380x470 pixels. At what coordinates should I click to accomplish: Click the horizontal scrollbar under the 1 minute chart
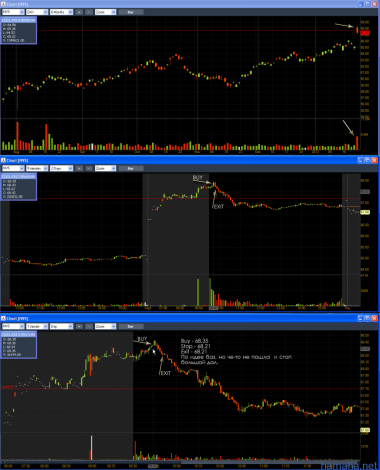[180, 462]
